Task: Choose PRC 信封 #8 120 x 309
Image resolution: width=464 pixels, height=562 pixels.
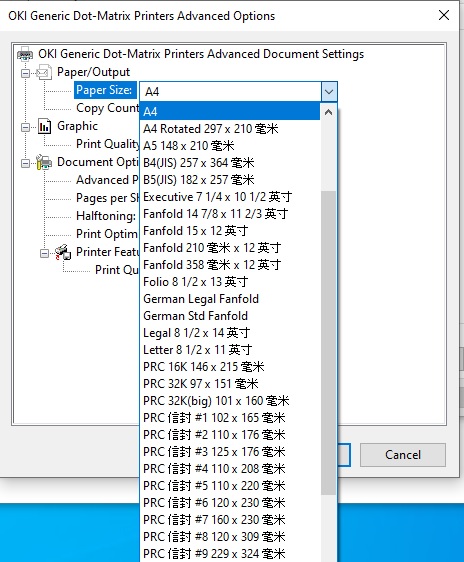Action: tap(230, 537)
